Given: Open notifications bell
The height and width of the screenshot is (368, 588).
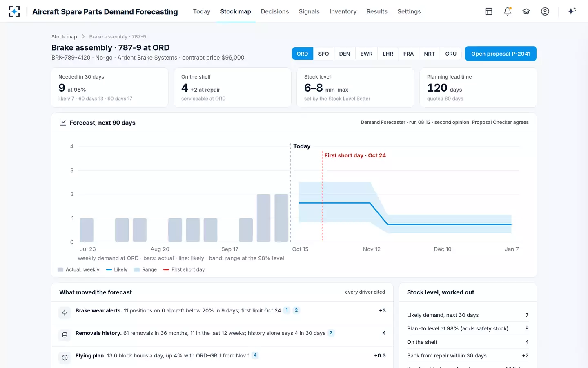Looking at the screenshot, I should tap(508, 11).
